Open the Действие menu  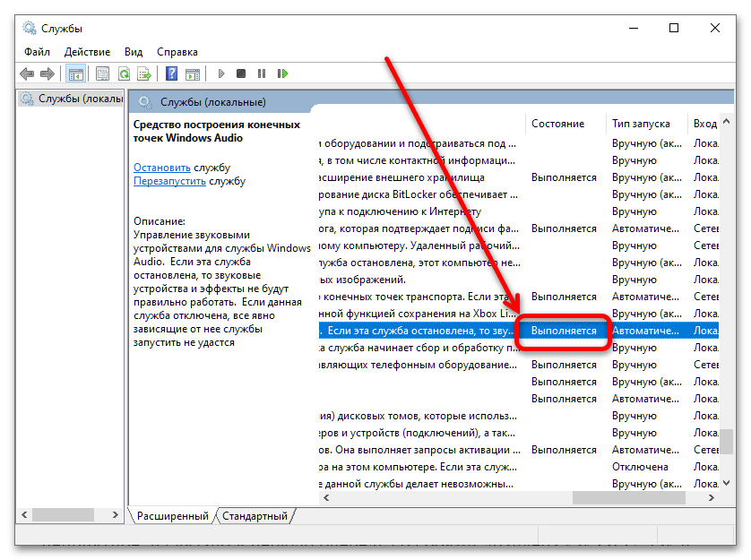point(87,52)
